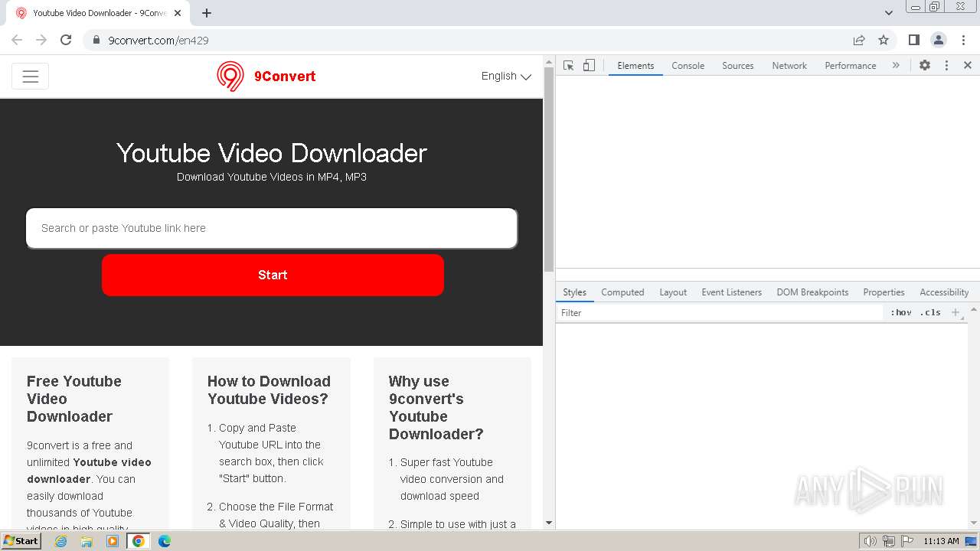Click the address bar URL
This screenshot has height=551, width=980.
point(158,41)
